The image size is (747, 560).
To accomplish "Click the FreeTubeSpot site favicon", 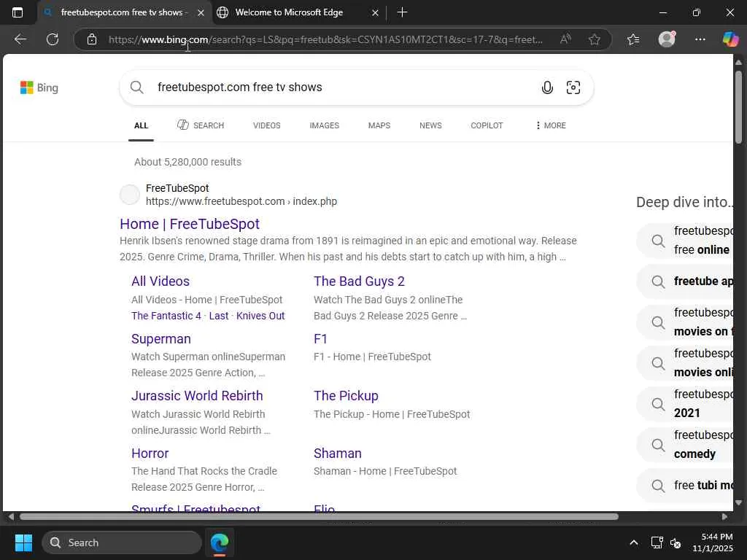I will [130, 195].
